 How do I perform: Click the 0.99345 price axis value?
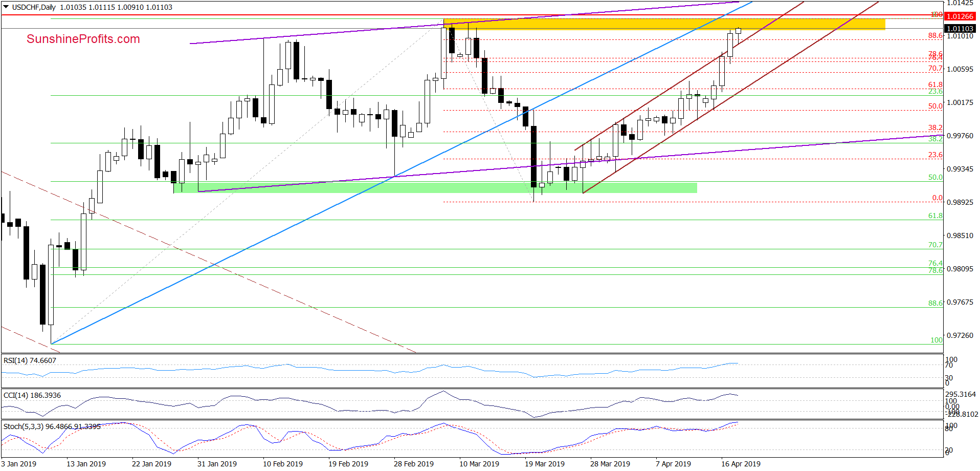click(x=960, y=169)
